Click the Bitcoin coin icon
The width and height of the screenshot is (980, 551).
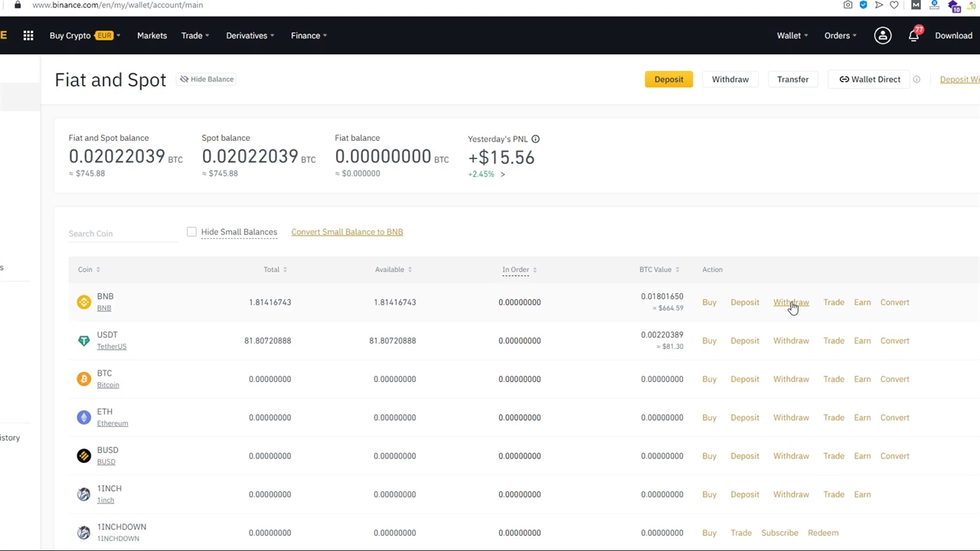83,379
